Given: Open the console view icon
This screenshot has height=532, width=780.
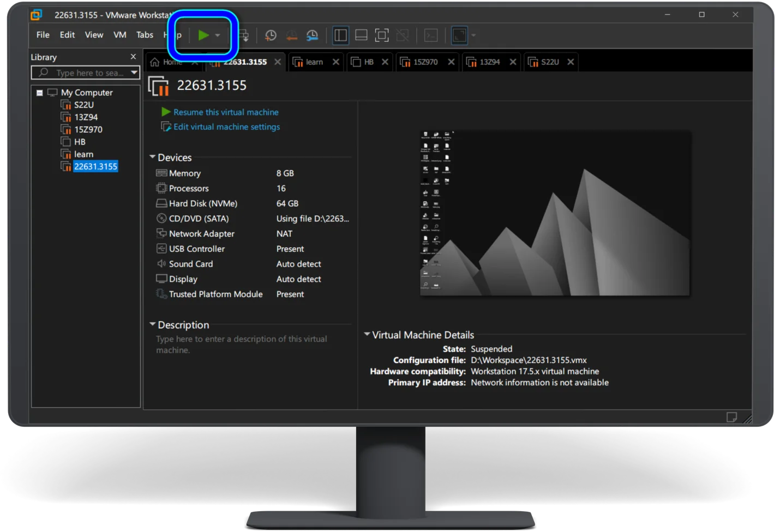Looking at the screenshot, I should tap(431, 35).
